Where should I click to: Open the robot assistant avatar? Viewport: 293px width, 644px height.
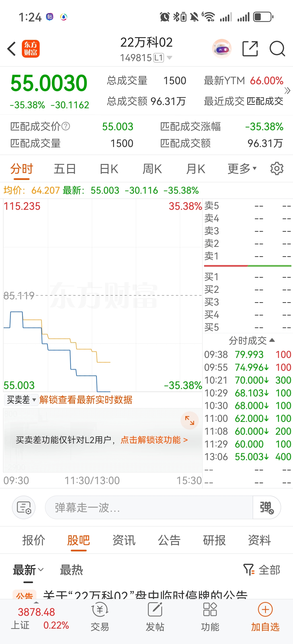[222, 49]
